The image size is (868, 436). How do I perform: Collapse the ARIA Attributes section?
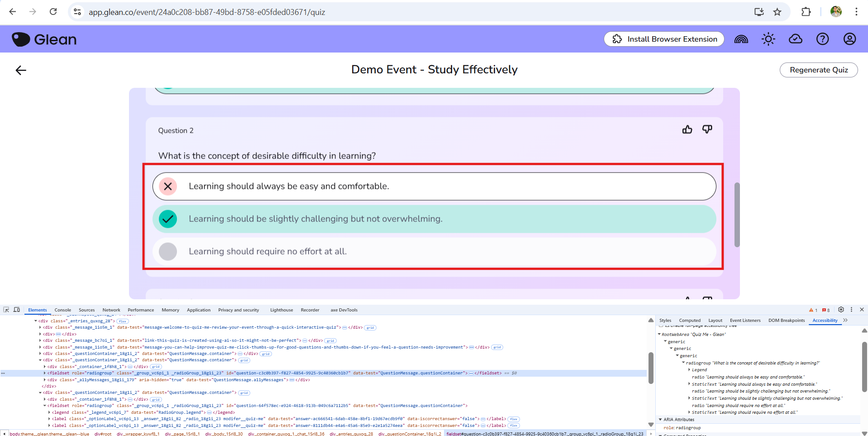(660, 420)
